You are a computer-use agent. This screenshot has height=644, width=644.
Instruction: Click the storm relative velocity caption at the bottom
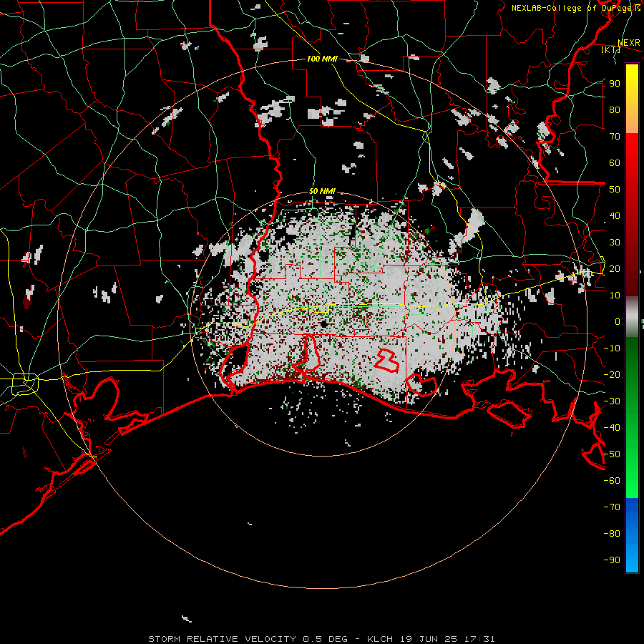(x=321, y=639)
